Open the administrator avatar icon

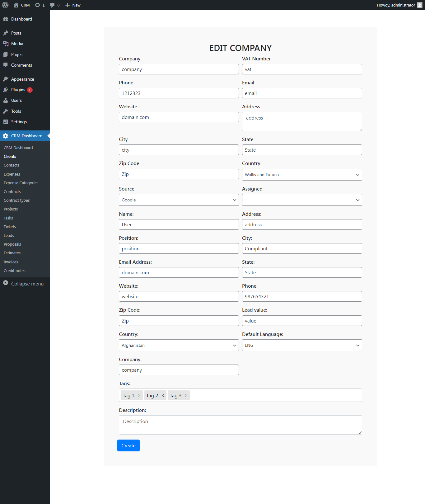click(420, 5)
